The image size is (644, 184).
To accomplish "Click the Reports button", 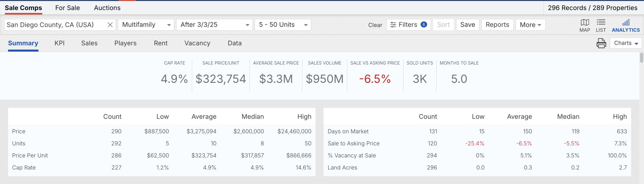I will tap(497, 25).
